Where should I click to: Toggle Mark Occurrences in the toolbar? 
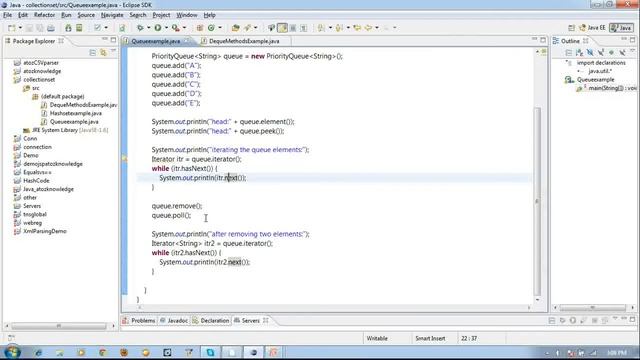click(282, 28)
